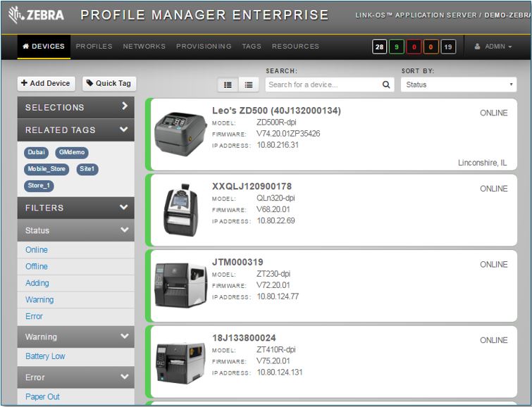This screenshot has height=407, width=532.
Task: Select the Site1 tag
Action: (x=87, y=169)
